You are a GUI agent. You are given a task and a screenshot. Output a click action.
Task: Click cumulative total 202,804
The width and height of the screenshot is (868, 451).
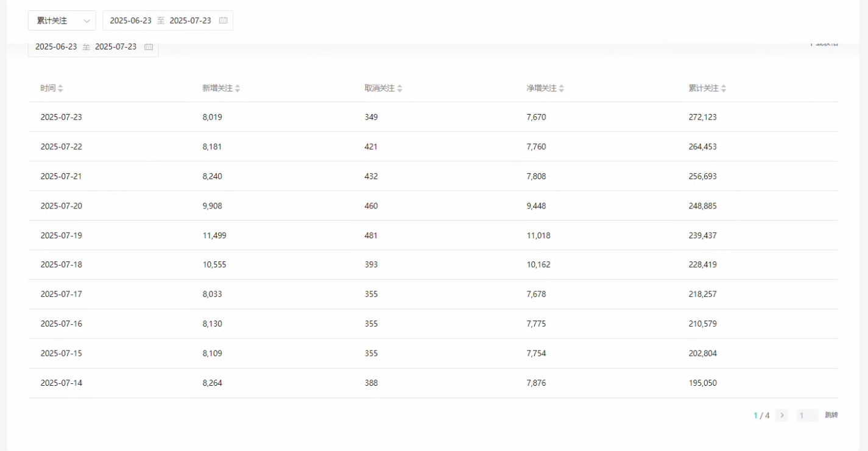pos(702,353)
